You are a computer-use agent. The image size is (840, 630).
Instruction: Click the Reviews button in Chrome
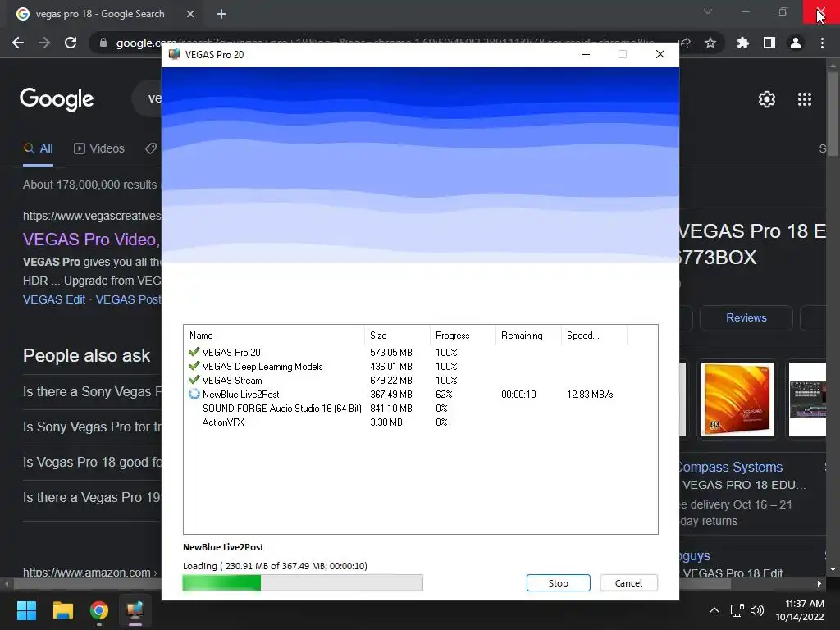tap(746, 317)
